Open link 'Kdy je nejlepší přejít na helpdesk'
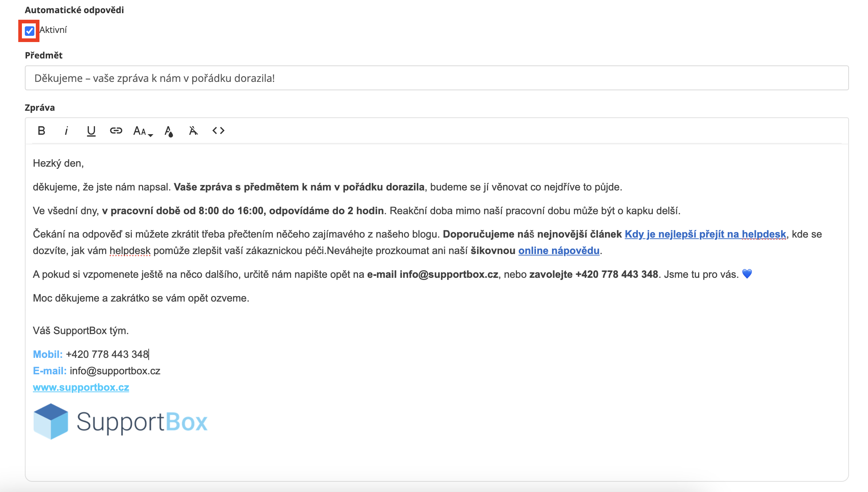The image size is (868, 492). pos(705,234)
